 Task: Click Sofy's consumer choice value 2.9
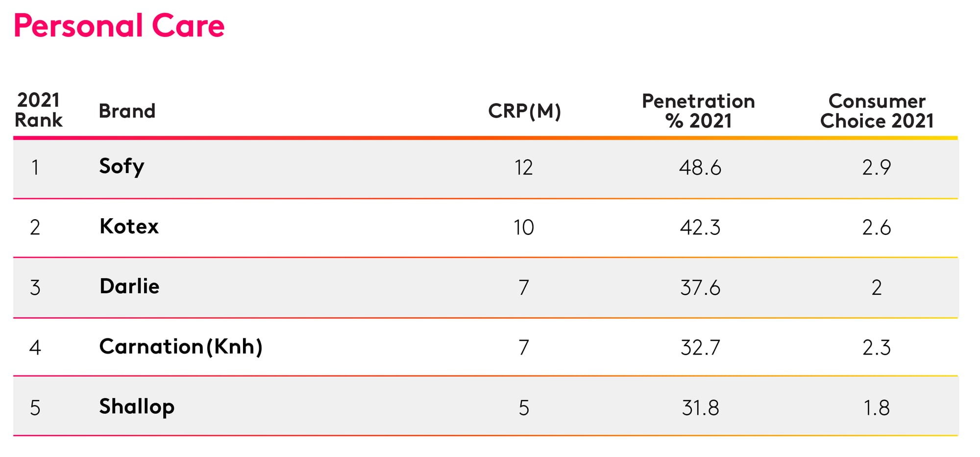[877, 168]
